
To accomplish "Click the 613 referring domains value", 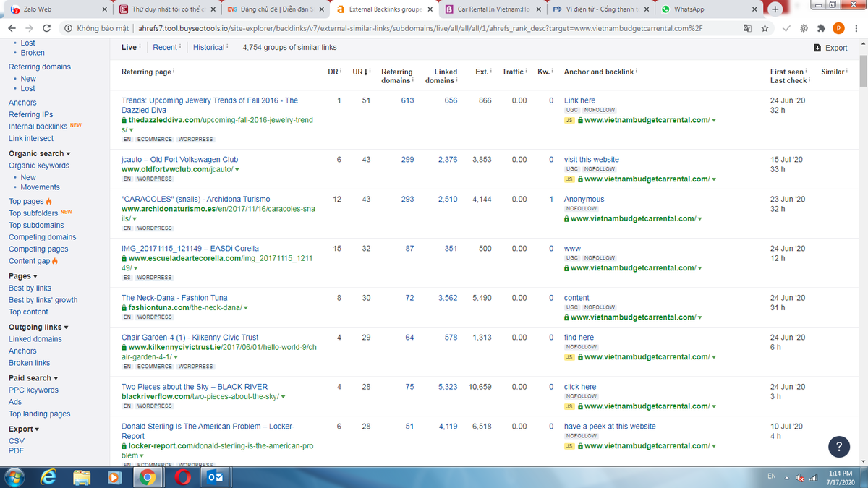I will 407,100.
